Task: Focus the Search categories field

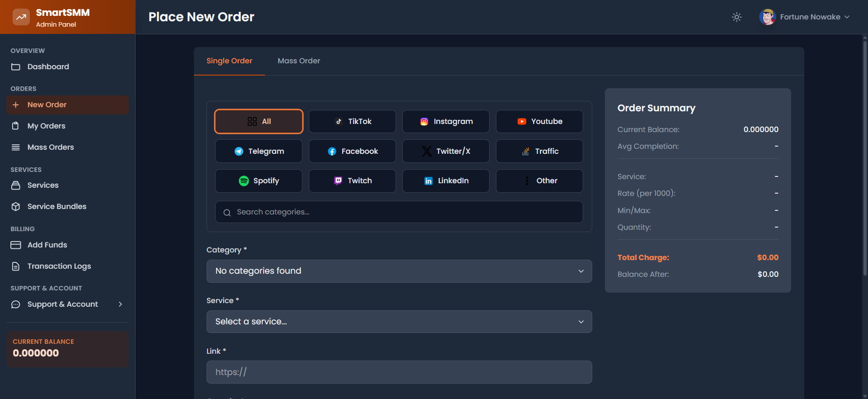Action: [x=399, y=212]
